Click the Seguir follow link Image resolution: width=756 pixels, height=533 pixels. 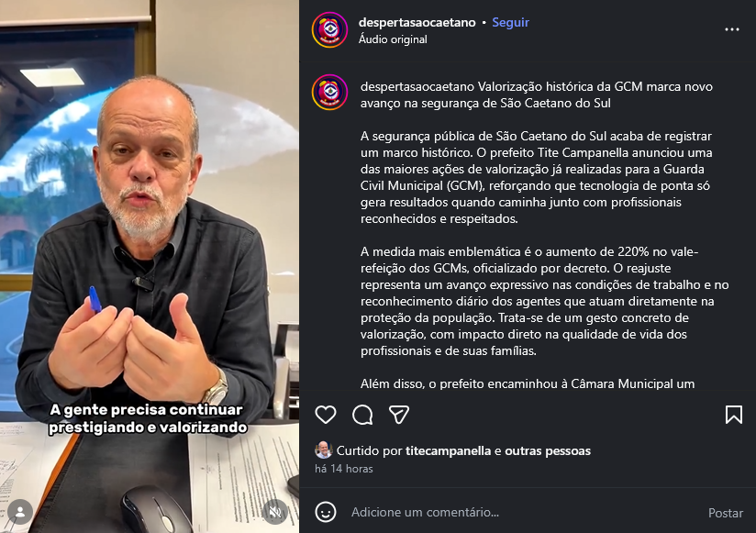pyautogui.click(x=510, y=22)
